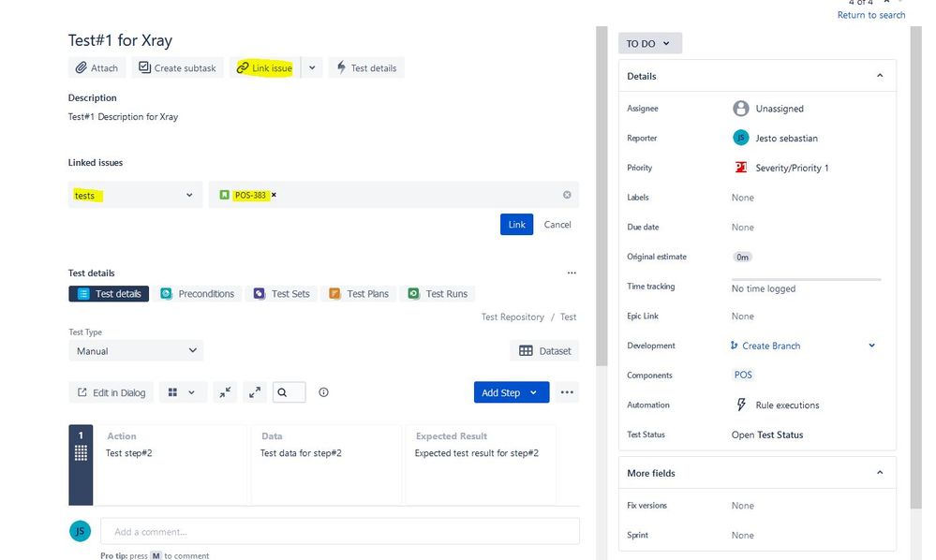
Task: Click Epic Link None value
Action: [743, 317]
